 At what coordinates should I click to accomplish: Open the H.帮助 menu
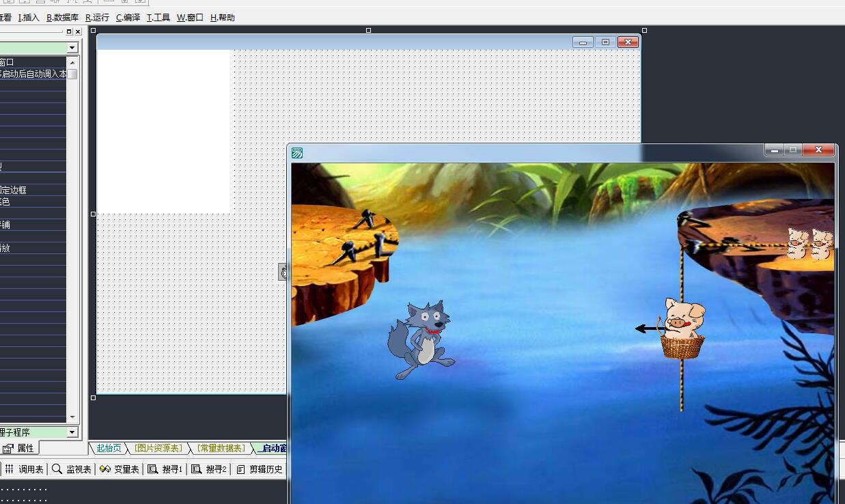tap(222, 18)
